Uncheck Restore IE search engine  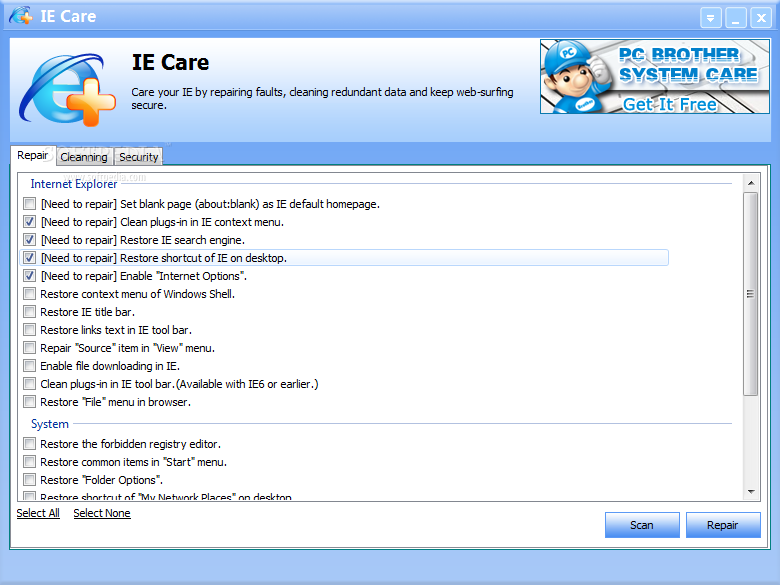pyautogui.click(x=29, y=240)
